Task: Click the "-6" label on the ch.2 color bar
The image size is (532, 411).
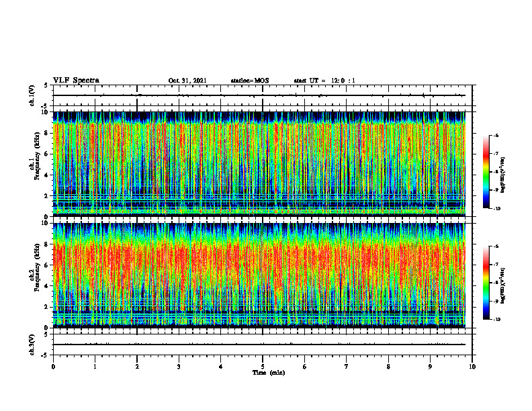Action: pos(496,246)
